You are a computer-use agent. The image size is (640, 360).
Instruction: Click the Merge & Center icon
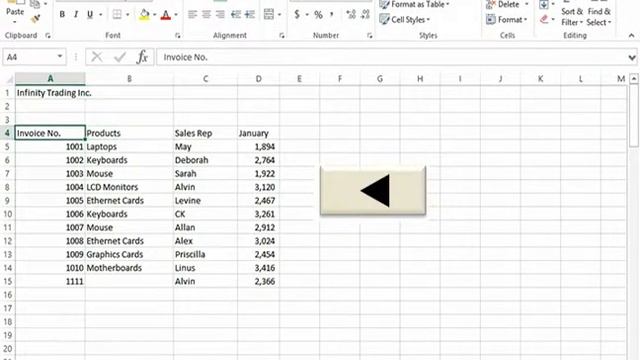pyautogui.click(x=269, y=15)
